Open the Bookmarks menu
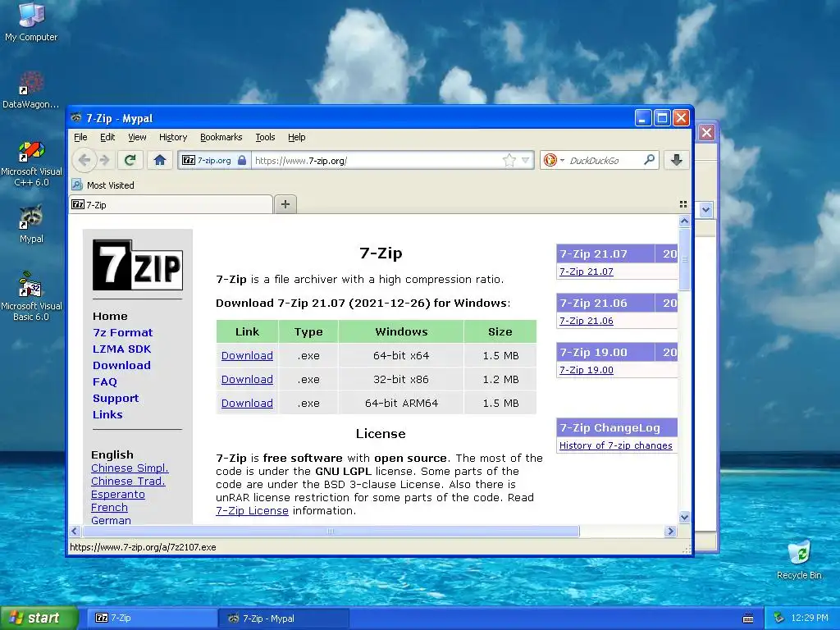840x630 pixels. [221, 137]
